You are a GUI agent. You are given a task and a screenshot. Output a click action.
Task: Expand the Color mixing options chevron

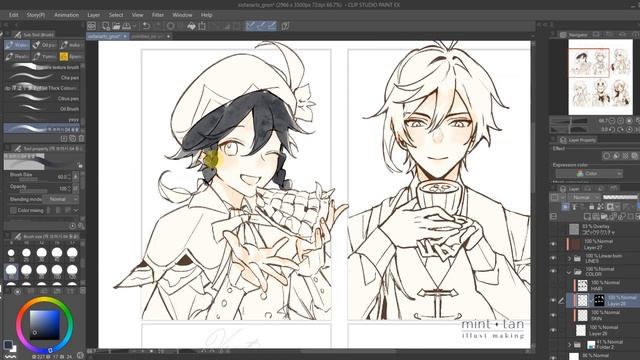tap(76, 210)
